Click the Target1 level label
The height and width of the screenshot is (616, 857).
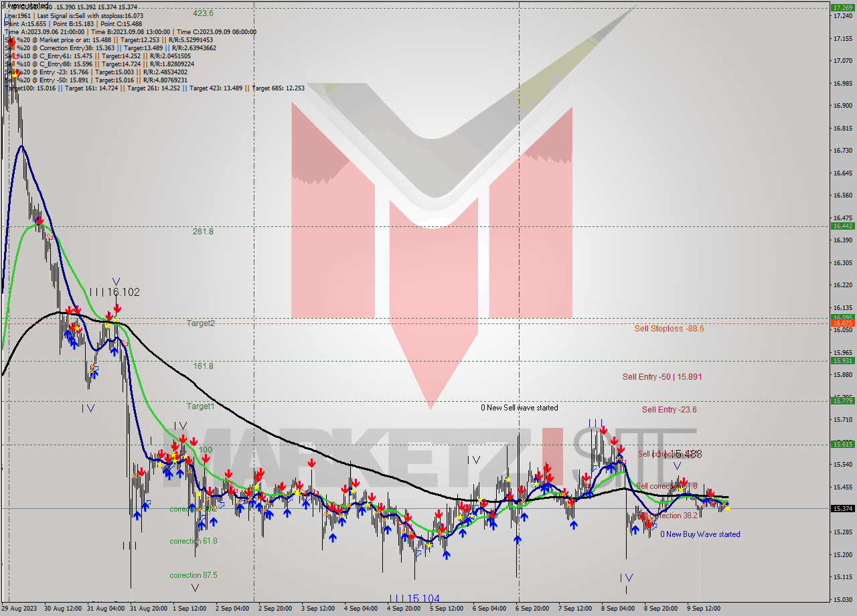201,406
